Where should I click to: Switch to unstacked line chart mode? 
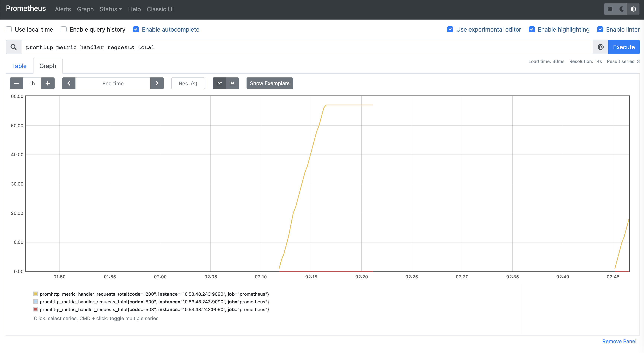219,83
